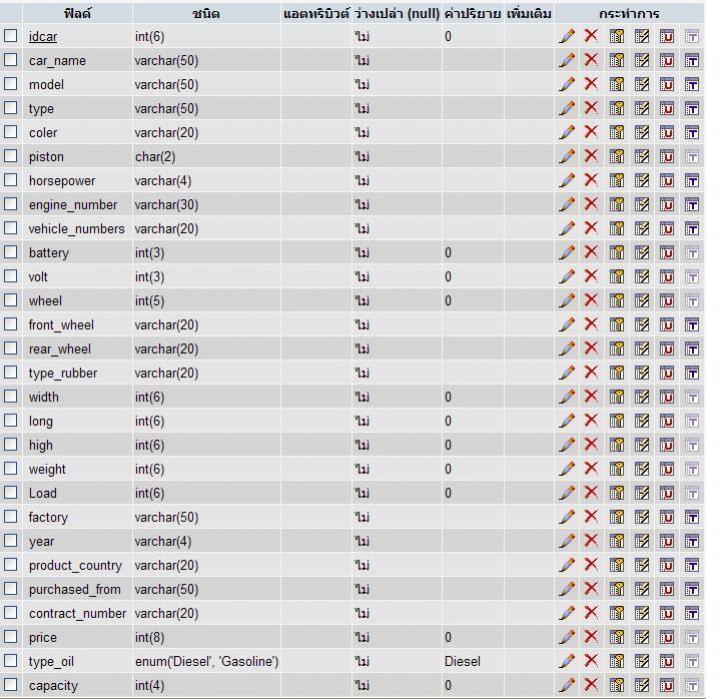Click the purchased_from field name
The width and height of the screenshot is (720, 699).
74,590
